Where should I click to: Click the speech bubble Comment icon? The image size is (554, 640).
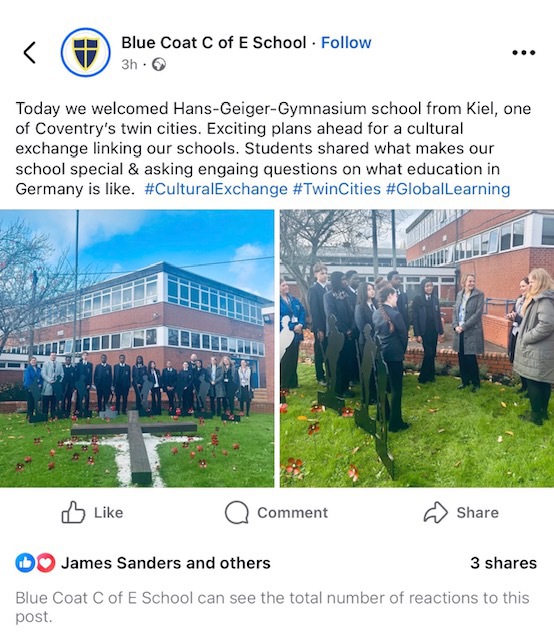point(236,512)
